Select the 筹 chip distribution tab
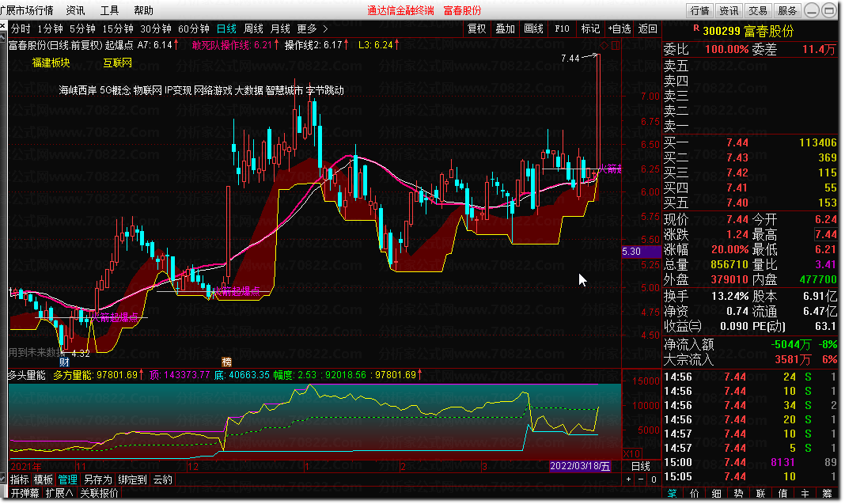The image size is (845, 504). pyautogui.click(x=827, y=493)
